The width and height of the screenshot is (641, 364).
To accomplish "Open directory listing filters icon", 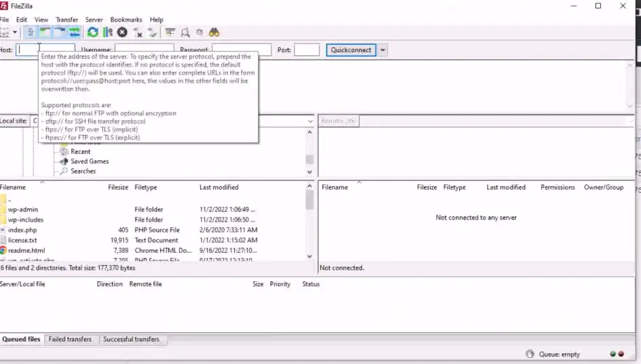I will pos(170,33).
